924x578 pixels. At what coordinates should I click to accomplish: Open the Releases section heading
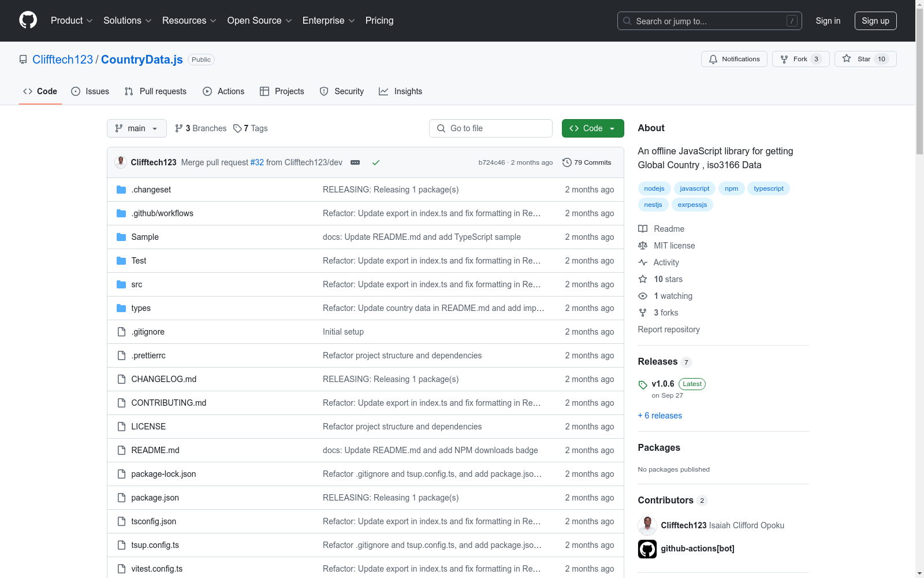658,362
